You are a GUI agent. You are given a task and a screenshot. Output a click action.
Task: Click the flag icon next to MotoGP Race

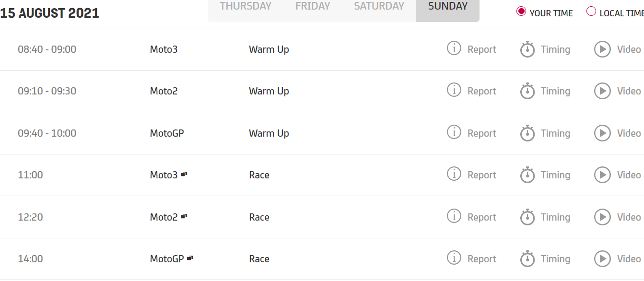[190, 258]
